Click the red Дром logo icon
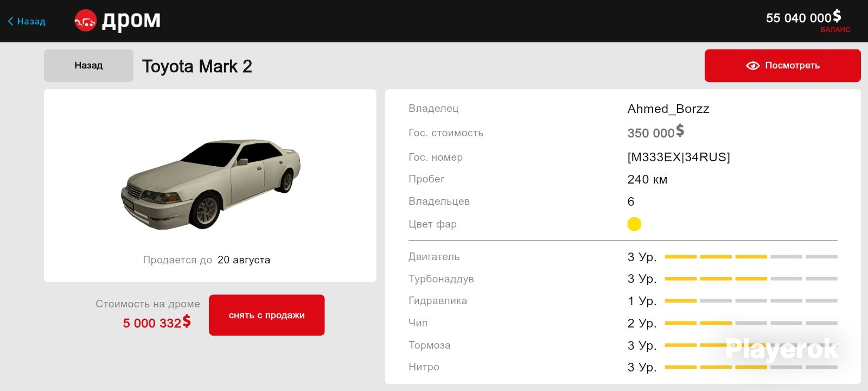The height and width of the screenshot is (391, 868). click(x=85, y=21)
